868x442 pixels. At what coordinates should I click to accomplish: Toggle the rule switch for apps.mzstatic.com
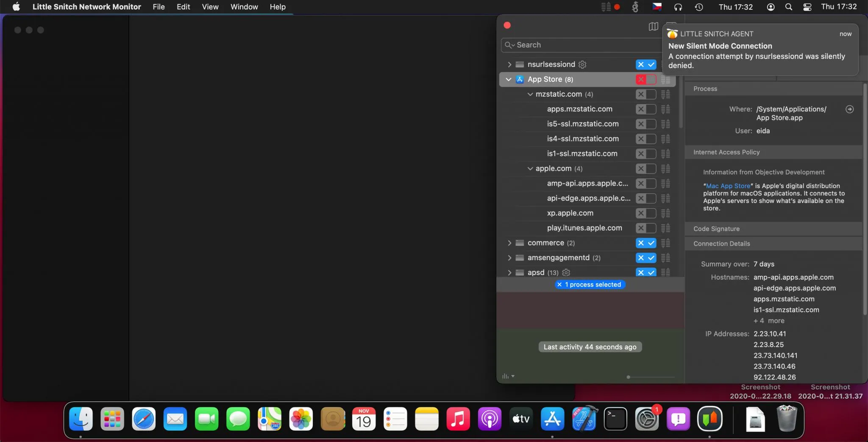point(646,109)
